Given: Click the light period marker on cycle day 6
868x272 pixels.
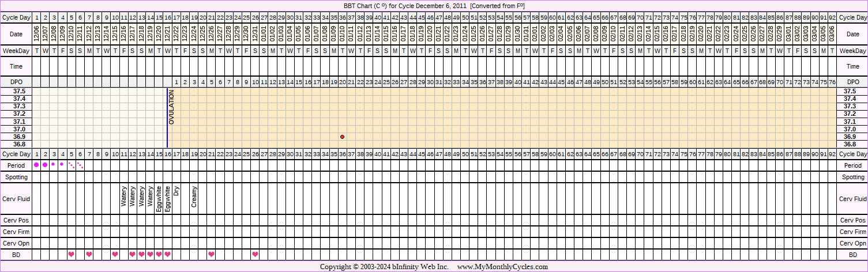Looking at the screenshot, I should pos(80,165).
